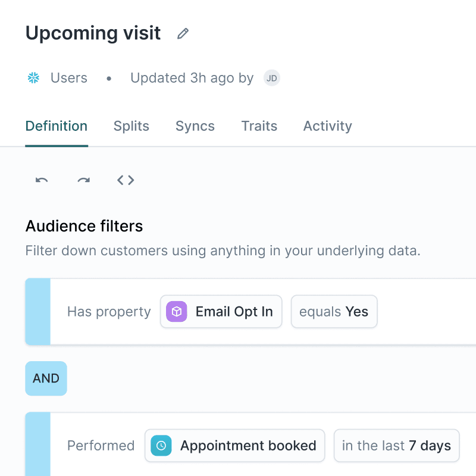Open the Traits tab
The width and height of the screenshot is (476, 476).
(259, 126)
